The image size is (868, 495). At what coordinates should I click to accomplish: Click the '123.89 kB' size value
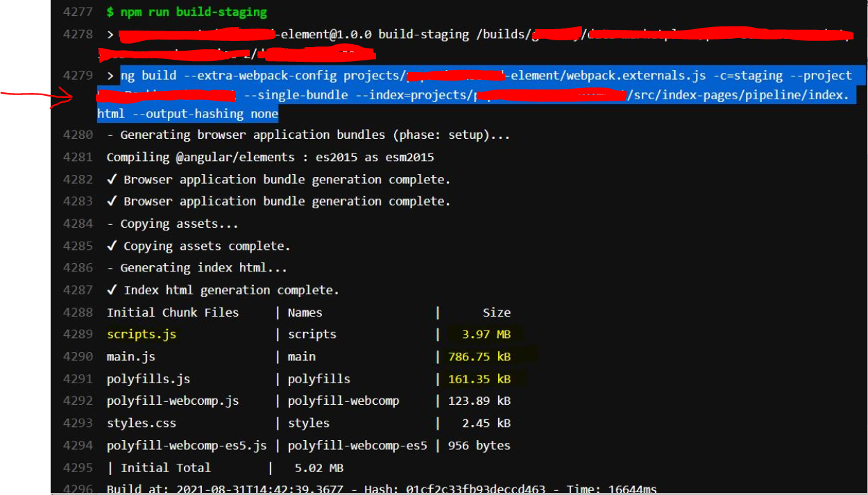[x=479, y=401]
